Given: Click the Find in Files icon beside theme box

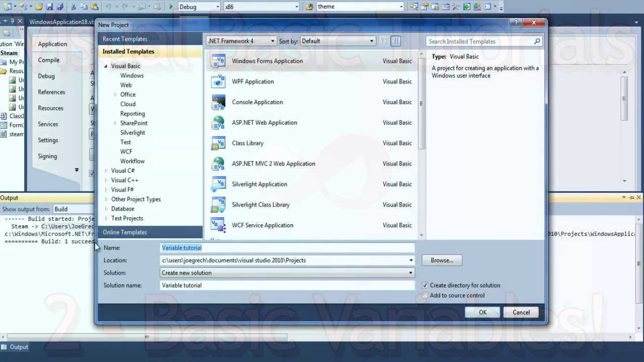Looking at the screenshot, I should 309,7.
